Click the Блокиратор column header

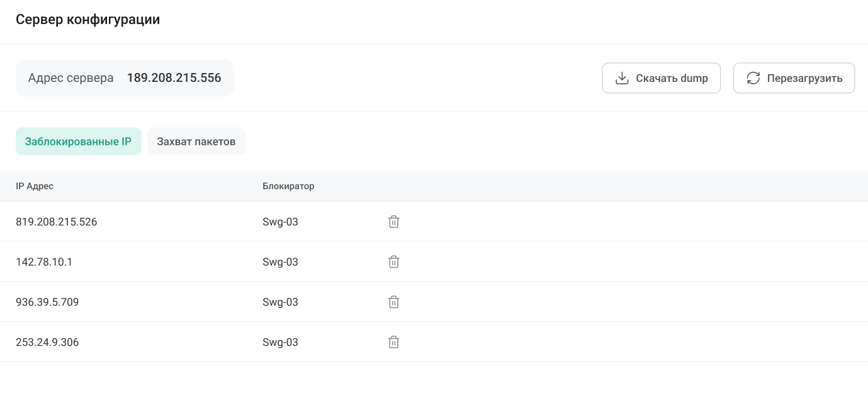pyautogui.click(x=288, y=186)
